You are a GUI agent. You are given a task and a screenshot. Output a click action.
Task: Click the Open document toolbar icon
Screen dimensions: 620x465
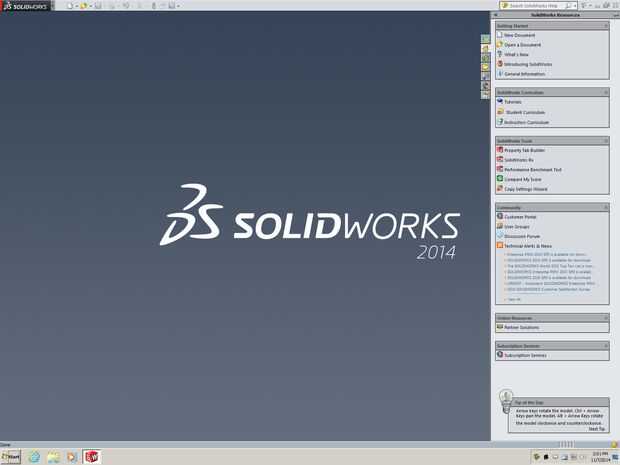click(x=83, y=6)
